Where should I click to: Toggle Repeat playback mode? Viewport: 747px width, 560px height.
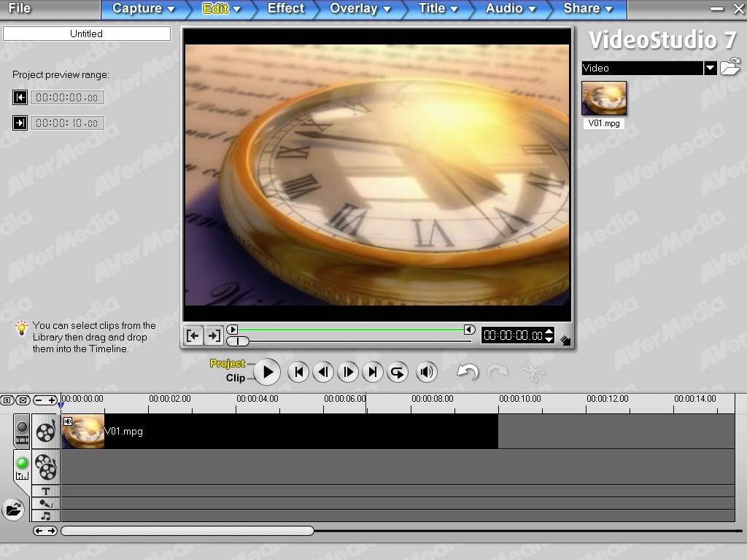click(398, 372)
